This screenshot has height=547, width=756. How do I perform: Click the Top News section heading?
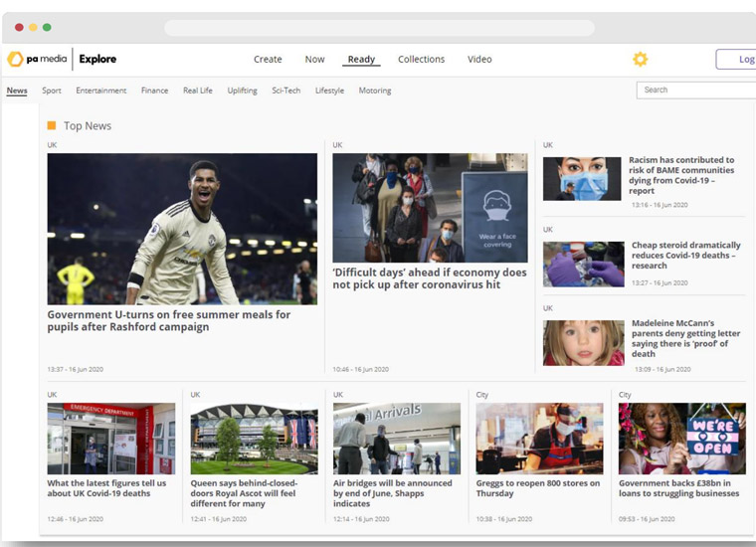[x=88, y=125]
